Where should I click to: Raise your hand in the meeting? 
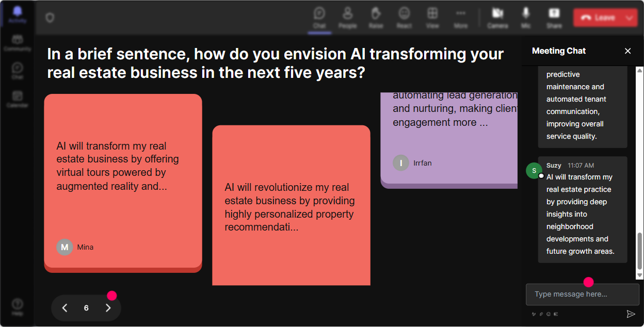pos(376,17)
